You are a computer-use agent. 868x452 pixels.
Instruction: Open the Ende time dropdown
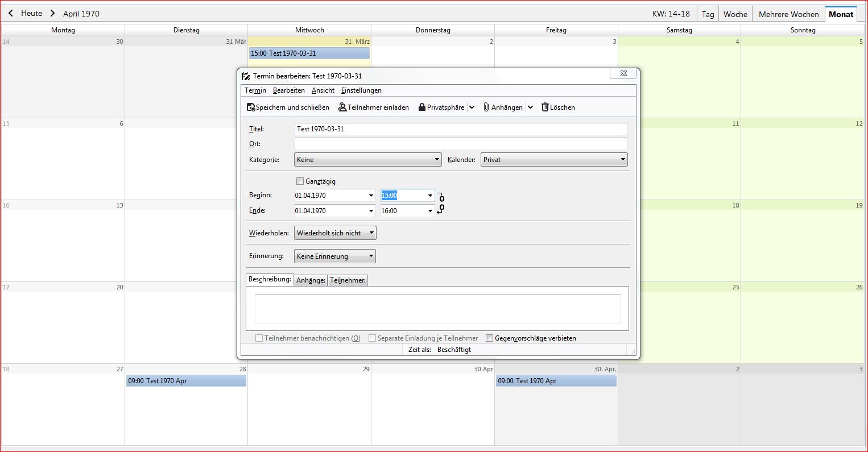point(430,211)
